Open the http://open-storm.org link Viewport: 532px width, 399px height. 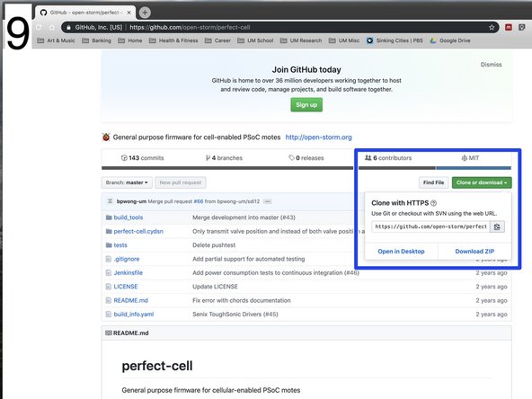point(319,137)
